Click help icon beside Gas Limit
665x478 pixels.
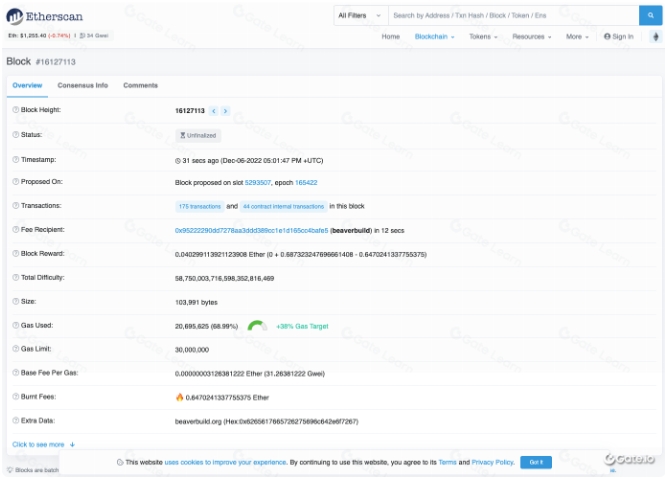click(16, 349)
